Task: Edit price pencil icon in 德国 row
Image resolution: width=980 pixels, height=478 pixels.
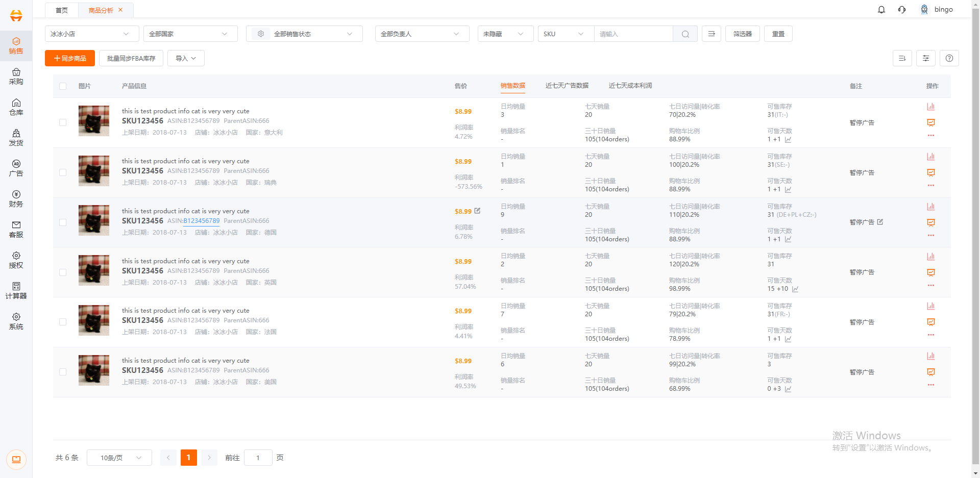Action: (477, 211)
